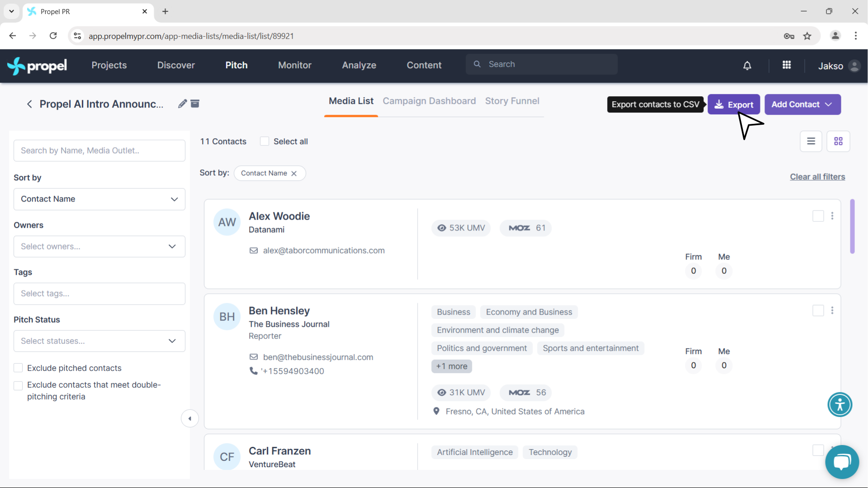Screen dimensions: 868x488
Task: Open the browser tab search chevron
Action: [x=11, y=11]
